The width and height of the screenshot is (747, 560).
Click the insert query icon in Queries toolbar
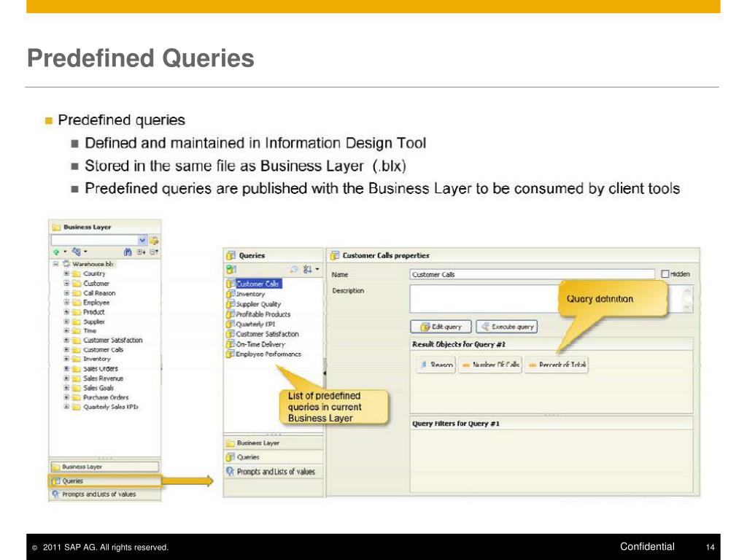231,269
